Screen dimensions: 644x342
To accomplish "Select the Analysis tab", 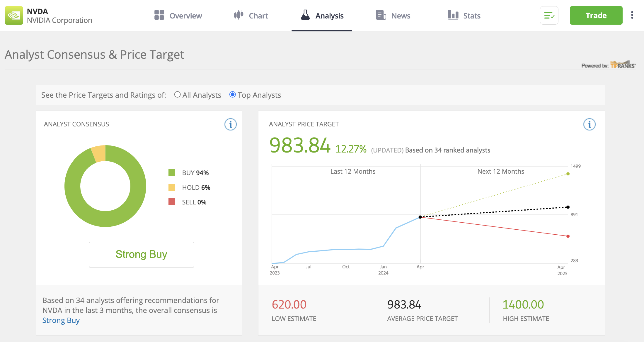I will 322,16.
